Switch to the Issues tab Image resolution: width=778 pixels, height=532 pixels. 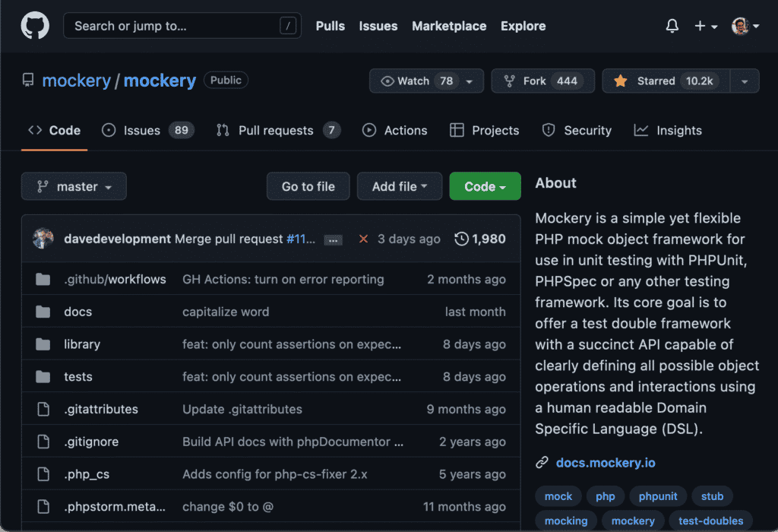click(x=141, y=130)
